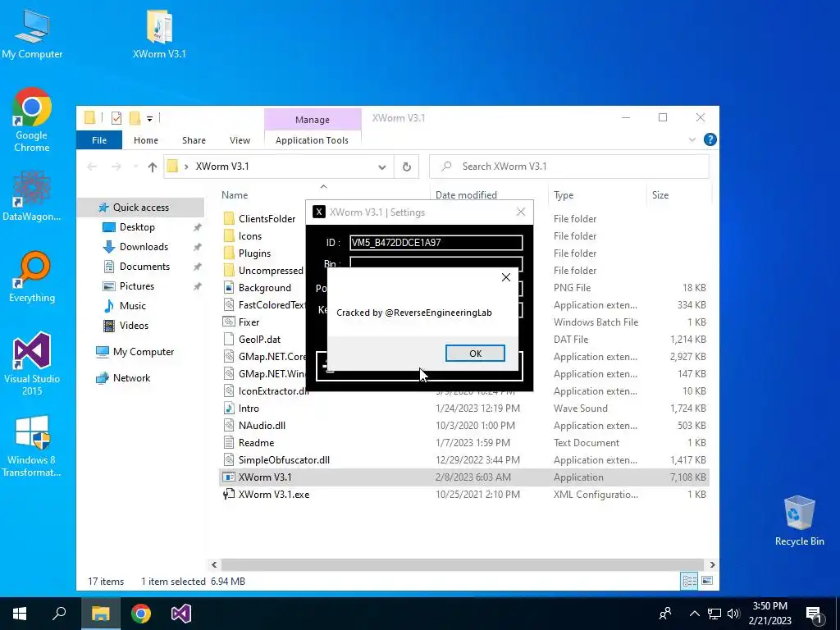Open Pictures in the navigation pane

pos(137,286)
